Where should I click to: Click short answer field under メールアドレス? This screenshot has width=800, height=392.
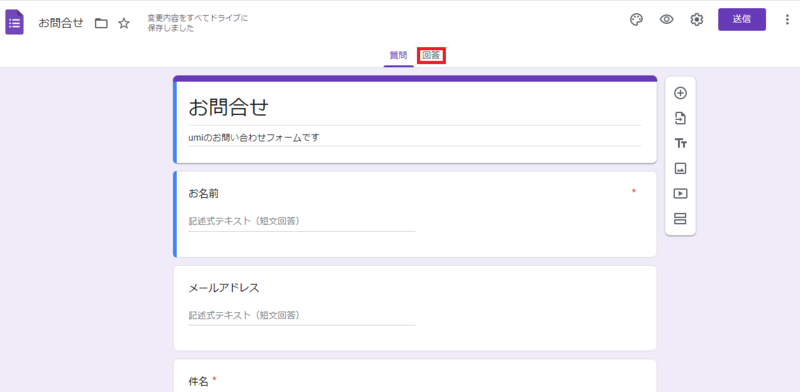(302, 315)
